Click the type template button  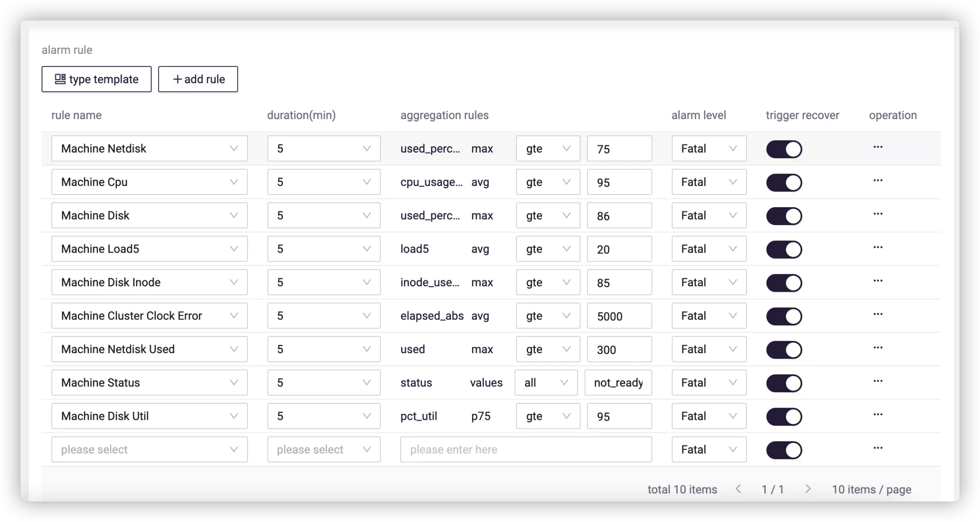pyautogui.click(x=97, y=79)
